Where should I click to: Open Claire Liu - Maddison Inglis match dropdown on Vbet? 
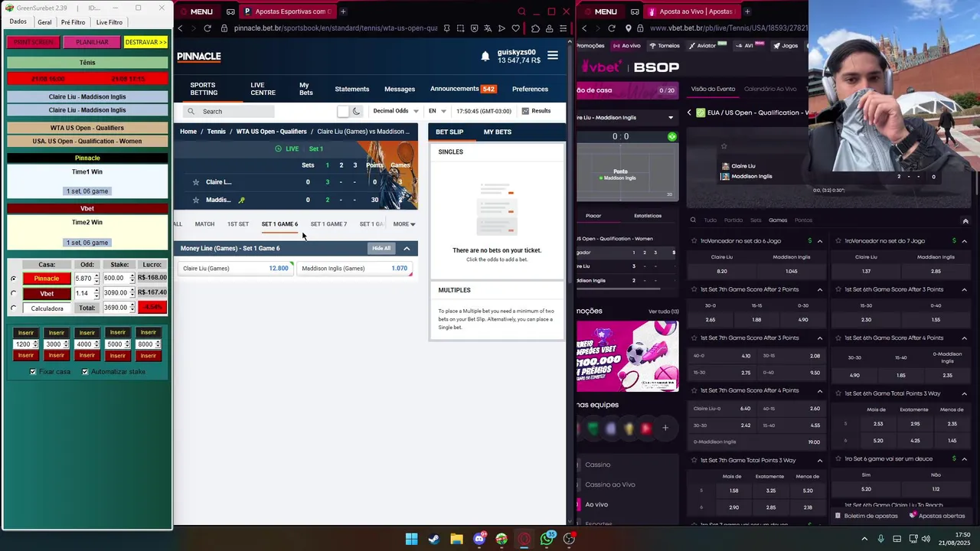[671, 118]
